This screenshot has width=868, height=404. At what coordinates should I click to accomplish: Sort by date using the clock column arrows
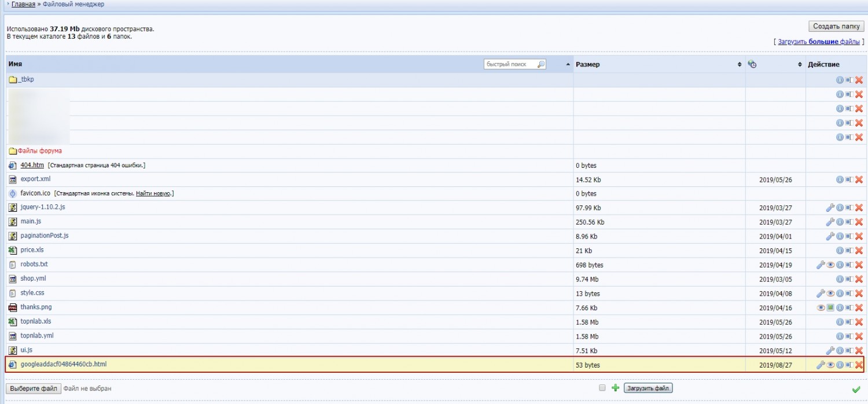point(800,64)
